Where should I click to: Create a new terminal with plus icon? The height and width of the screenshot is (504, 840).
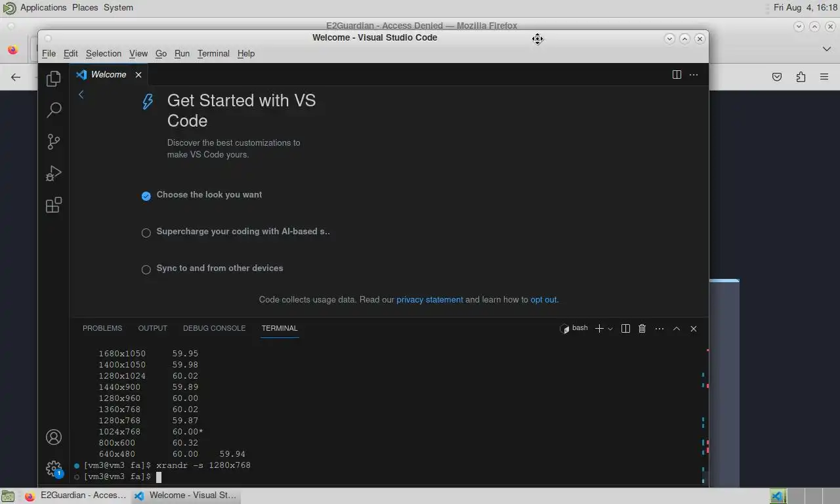point(599,329)
